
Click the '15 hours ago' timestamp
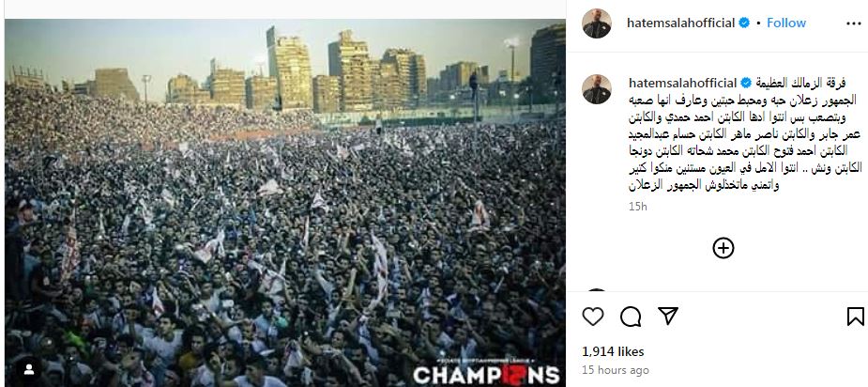(616, 370)
